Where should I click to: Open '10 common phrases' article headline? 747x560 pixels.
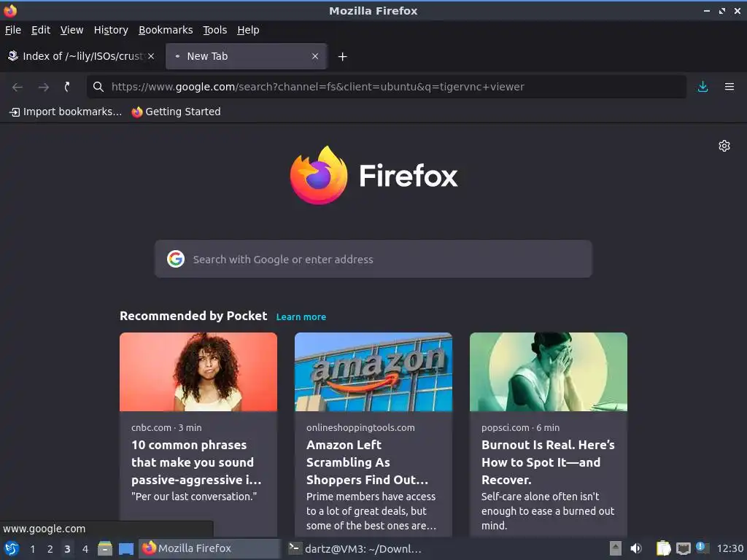[196, 462]
